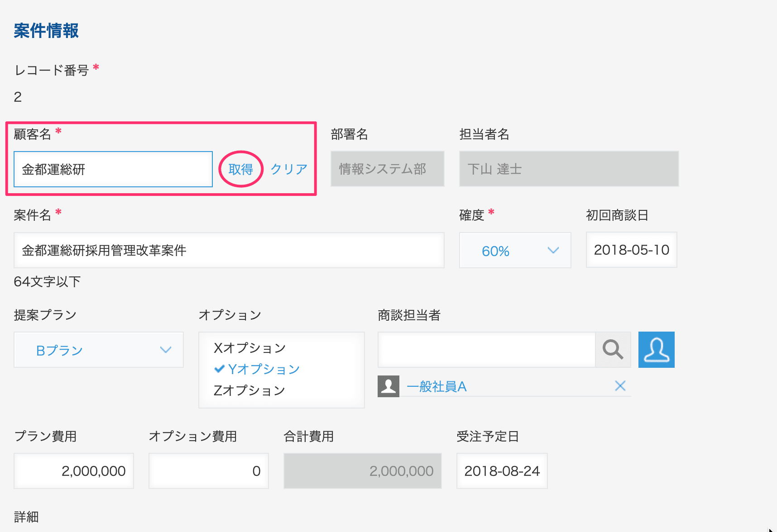Select the Xオプション item
This screenshot has height=532, width=777.
(249, 348)
